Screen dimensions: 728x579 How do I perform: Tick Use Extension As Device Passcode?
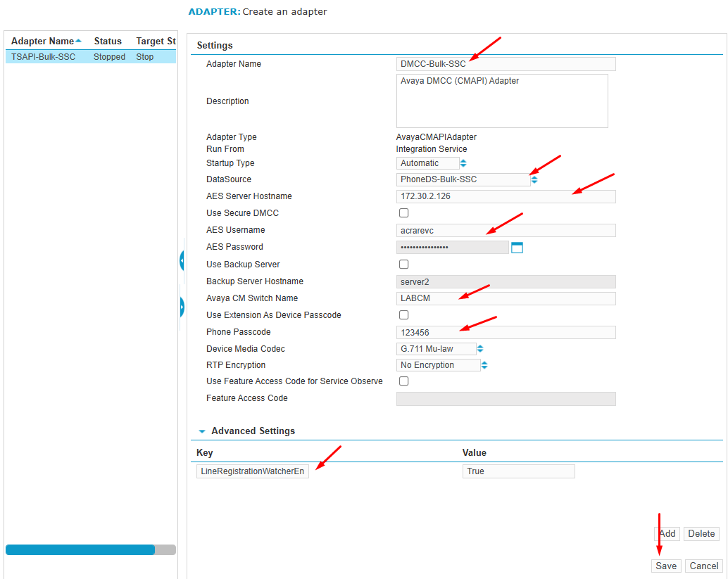[x=404, y=315]
